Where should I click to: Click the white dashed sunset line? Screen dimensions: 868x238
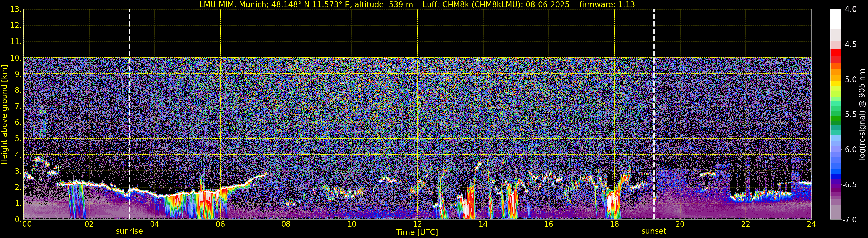654,114
